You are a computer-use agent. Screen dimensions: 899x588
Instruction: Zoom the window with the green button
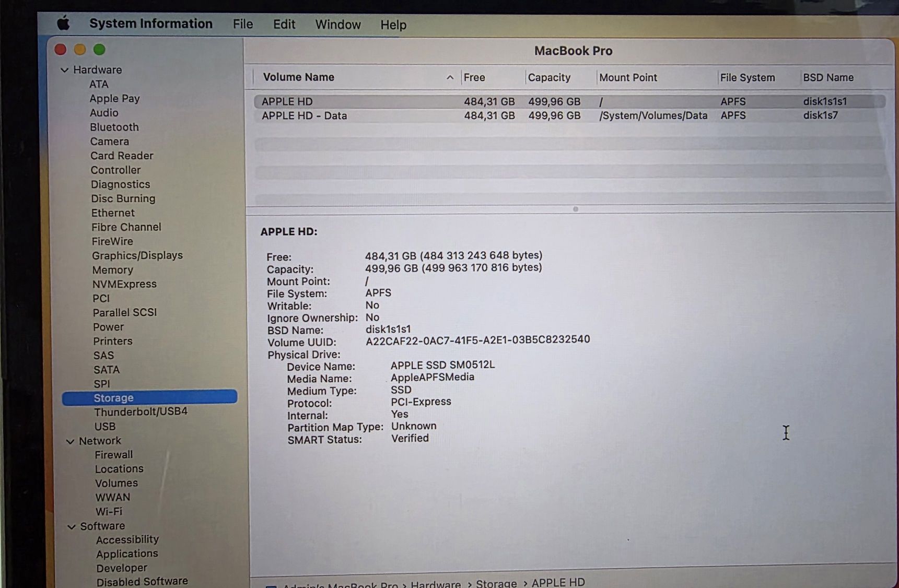99,50
